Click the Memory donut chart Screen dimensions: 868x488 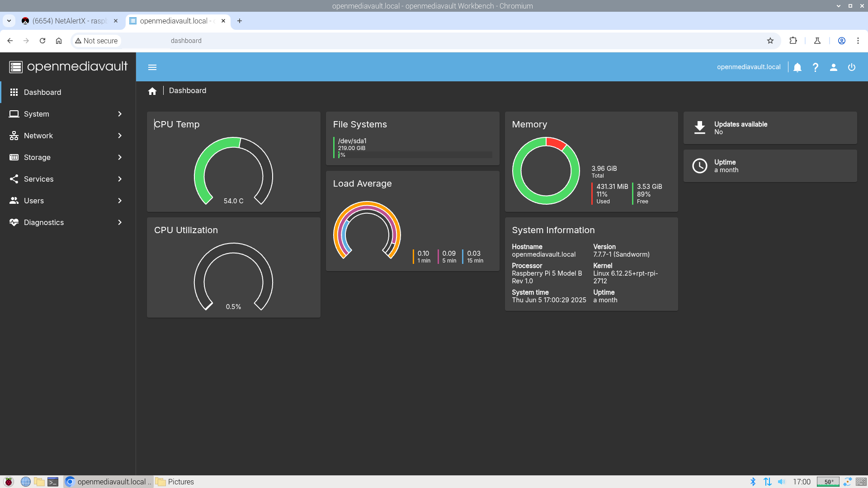click(x=546, y=171)
